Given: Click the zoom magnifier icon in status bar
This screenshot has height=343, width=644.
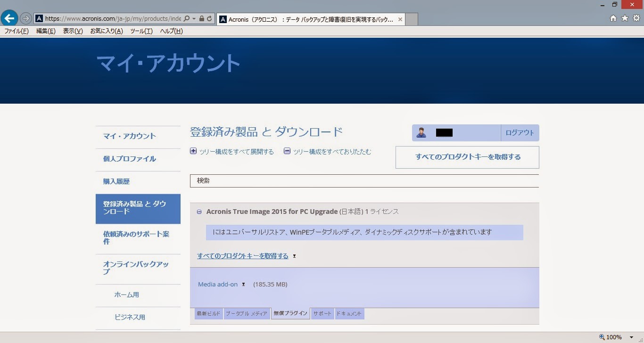Looking at the screenshot, I should tap(602, 337).
